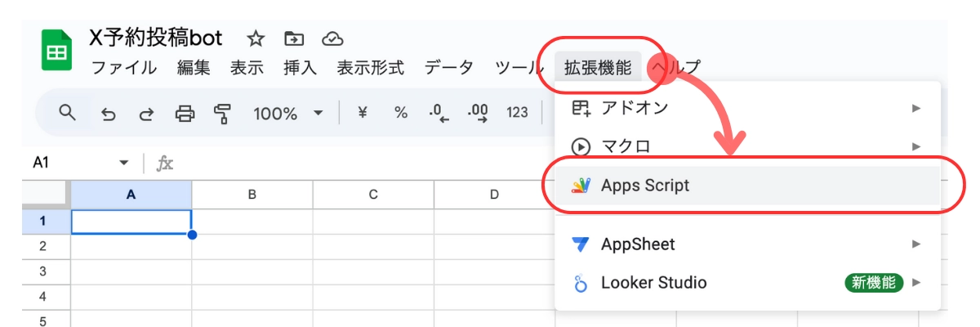The image size is (980, 327).
Task: Open the ヘルプ menu
Action: [677, 68]
